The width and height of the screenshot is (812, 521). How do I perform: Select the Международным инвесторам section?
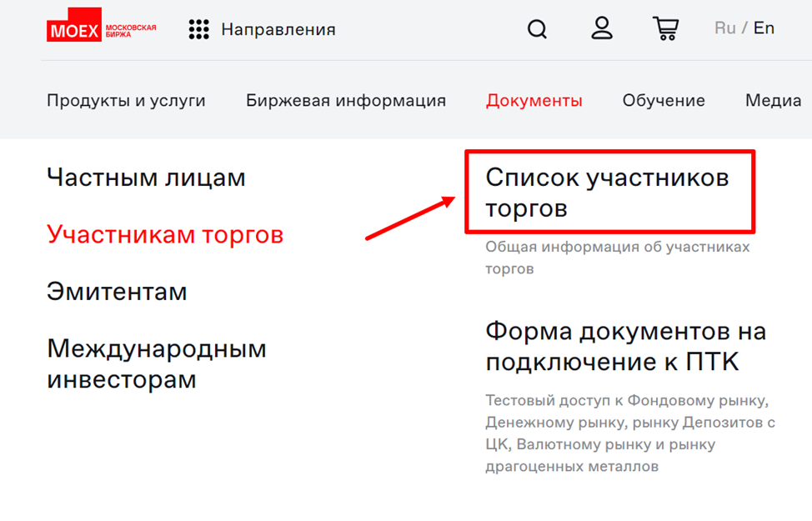[157, 364]
